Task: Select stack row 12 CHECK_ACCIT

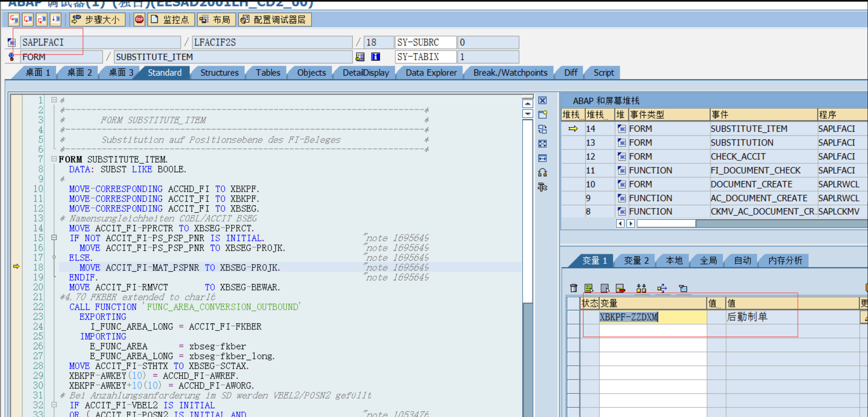Action: (714, 156)
